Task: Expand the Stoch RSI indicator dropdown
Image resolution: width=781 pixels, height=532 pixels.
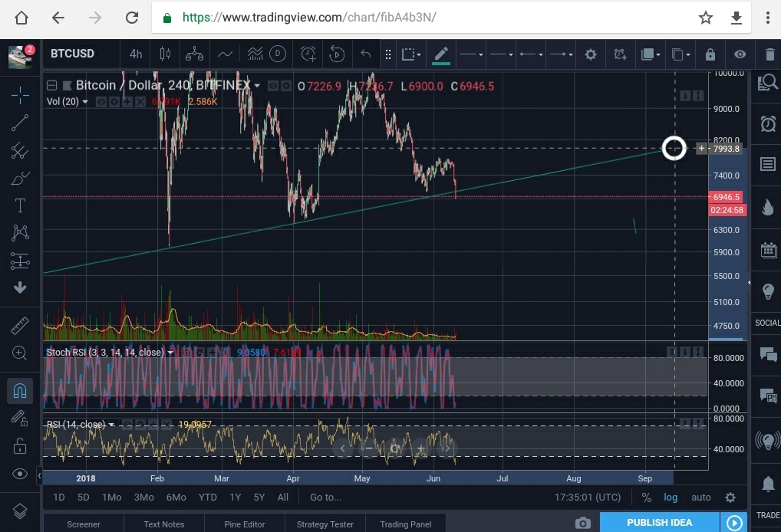Action: click(170, 353)
